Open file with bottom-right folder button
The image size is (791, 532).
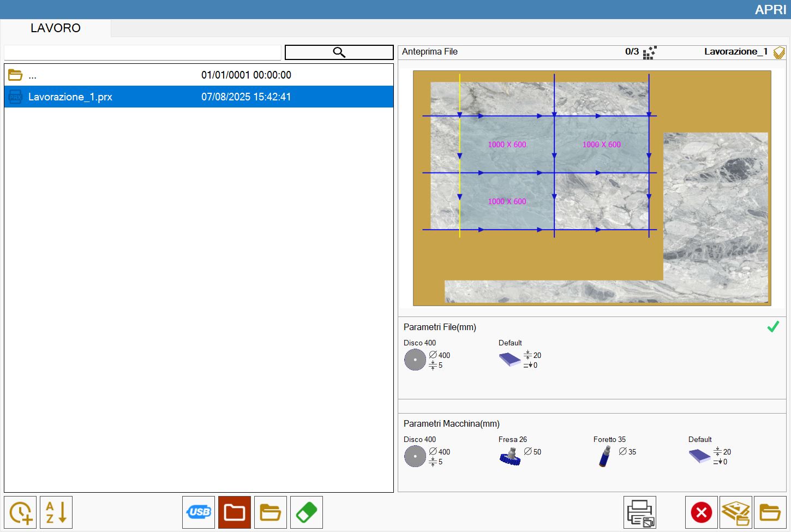click(x=770, y=512)
